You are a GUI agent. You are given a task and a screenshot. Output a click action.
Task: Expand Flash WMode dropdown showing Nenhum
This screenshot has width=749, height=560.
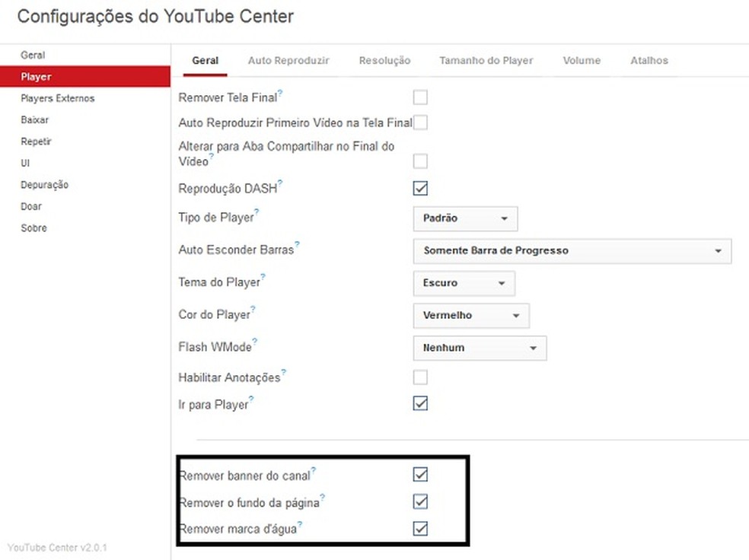pos(480,348)
